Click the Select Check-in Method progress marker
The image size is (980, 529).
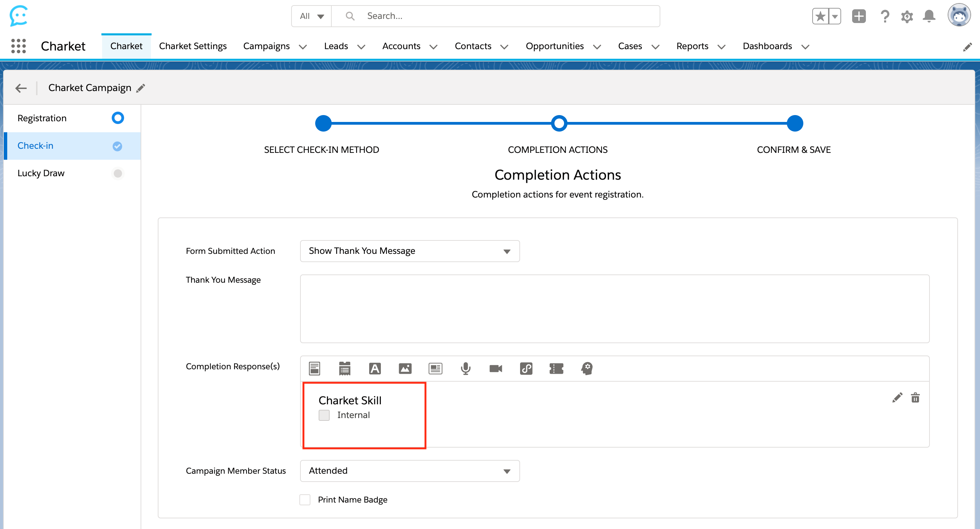(323, 123)
